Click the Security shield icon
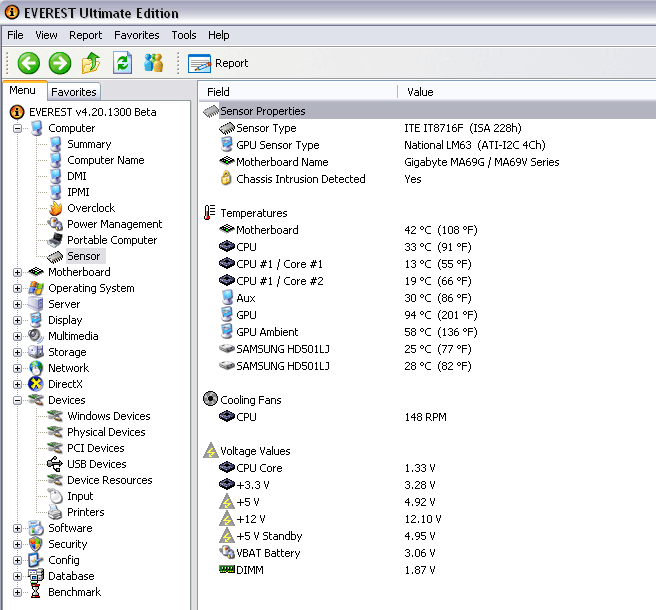Viewport: 656px width, 610px height. pyautogui.click(x=36, y=544)
